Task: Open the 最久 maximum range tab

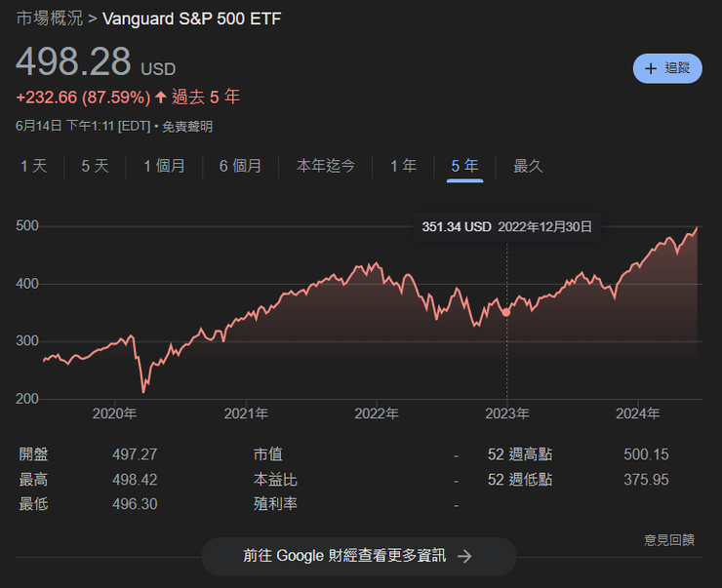Action: [528, 166]
